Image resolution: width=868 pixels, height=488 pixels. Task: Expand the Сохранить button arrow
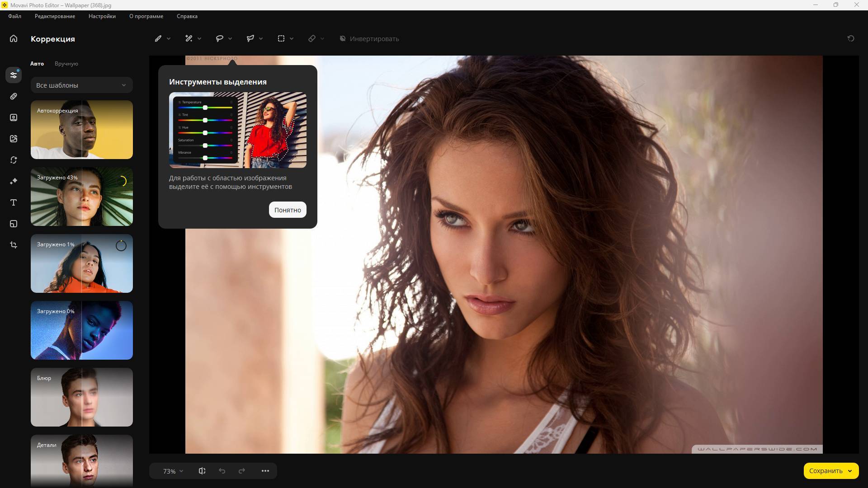tap(850, 471)
